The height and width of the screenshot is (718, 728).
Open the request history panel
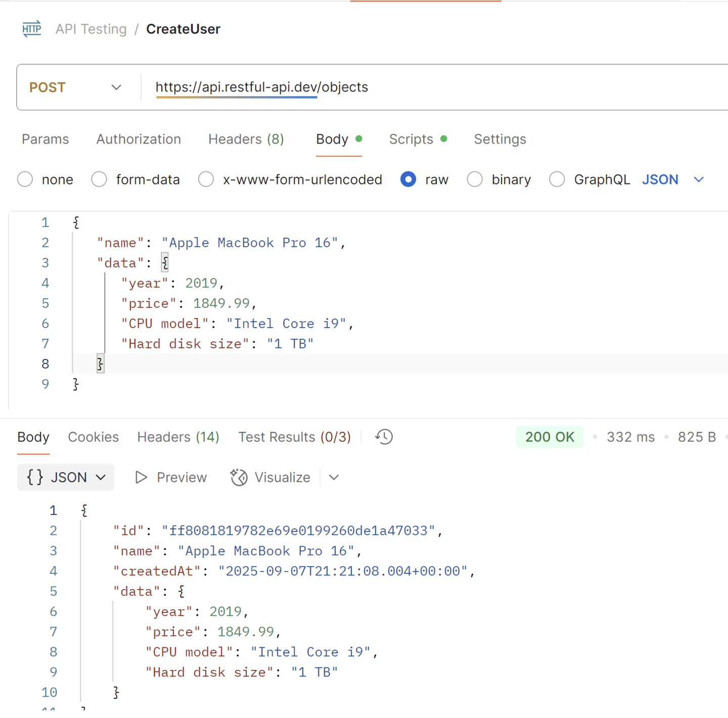tap(383, 436)
